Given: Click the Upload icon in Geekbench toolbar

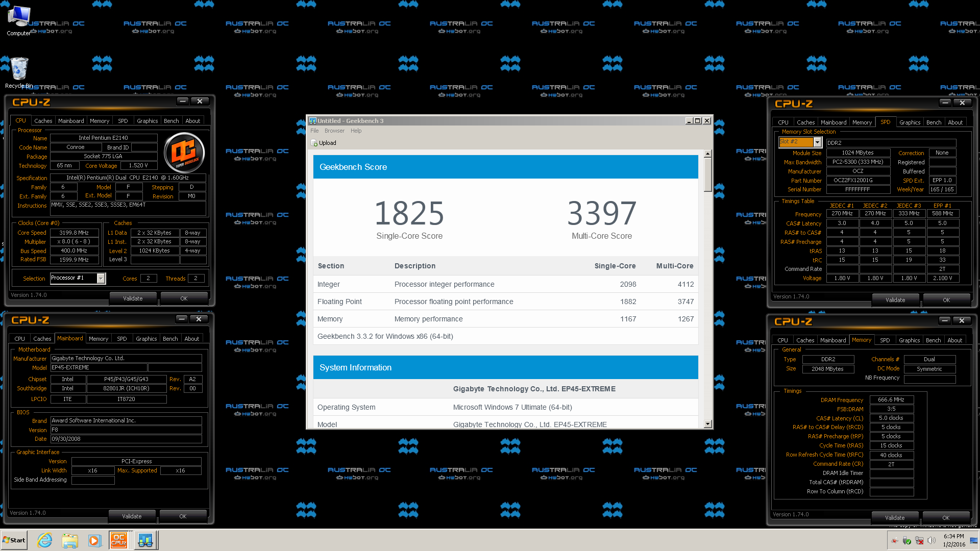Looking at the screenshot, I should (x=314, y=143).
